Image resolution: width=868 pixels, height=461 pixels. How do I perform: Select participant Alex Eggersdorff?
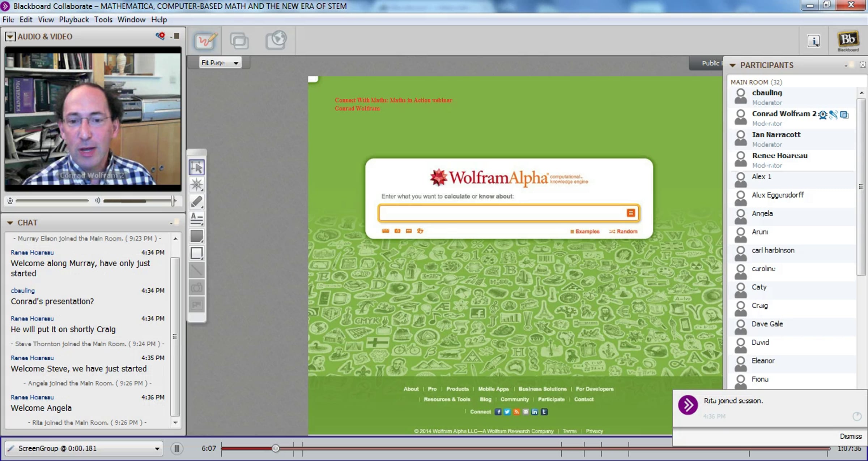click(x=792, y=198)
